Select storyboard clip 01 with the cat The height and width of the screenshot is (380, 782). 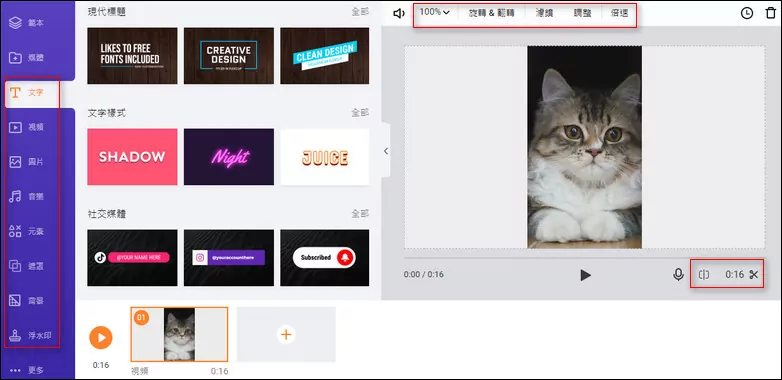tap(180, 334)
